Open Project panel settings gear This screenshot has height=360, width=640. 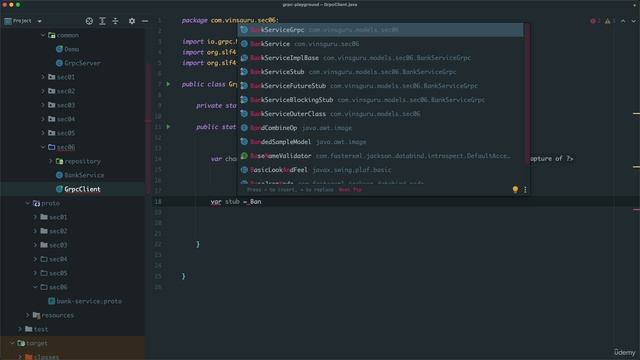(x=132, y=21)
